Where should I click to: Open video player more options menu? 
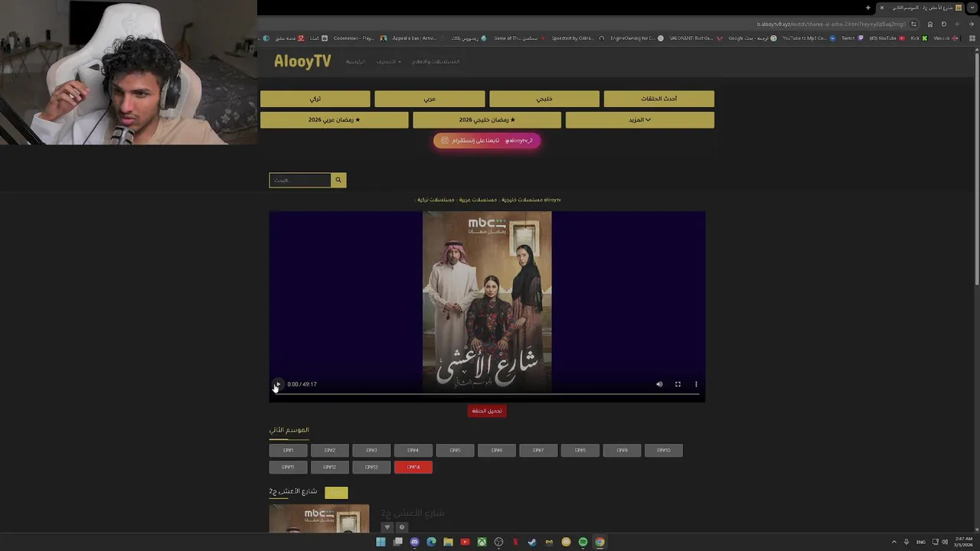coord(696,384)
